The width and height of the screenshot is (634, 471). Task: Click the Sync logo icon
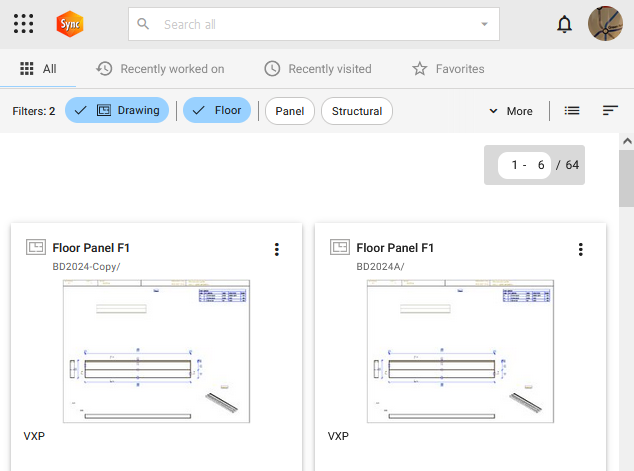coord(70,23)
